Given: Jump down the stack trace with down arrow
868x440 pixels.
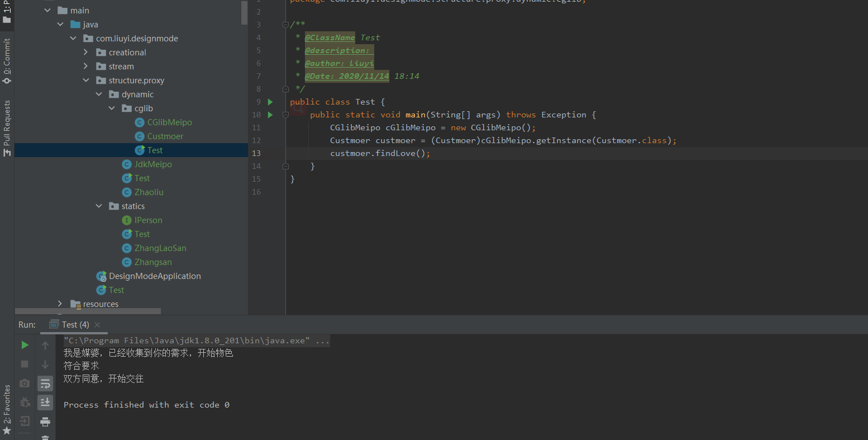Looking at the screenshot, I should (45, 365).
